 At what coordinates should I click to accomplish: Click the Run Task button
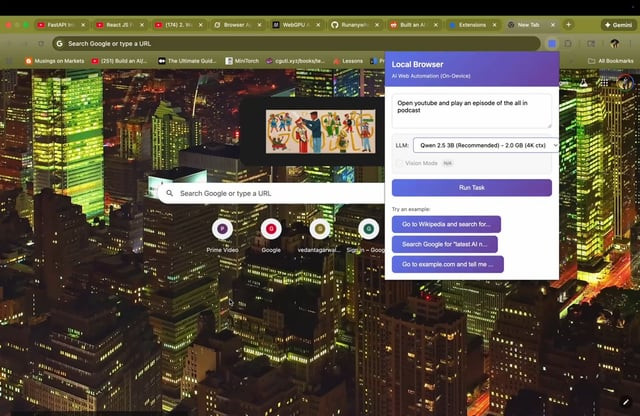pyautogui.click(x=472, y=188)
